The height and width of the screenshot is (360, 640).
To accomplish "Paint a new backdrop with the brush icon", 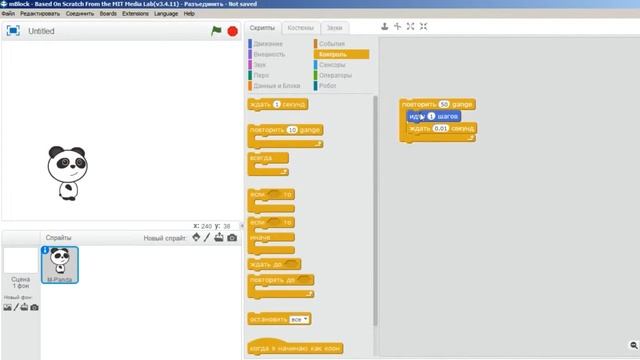I will pos(16,307).
